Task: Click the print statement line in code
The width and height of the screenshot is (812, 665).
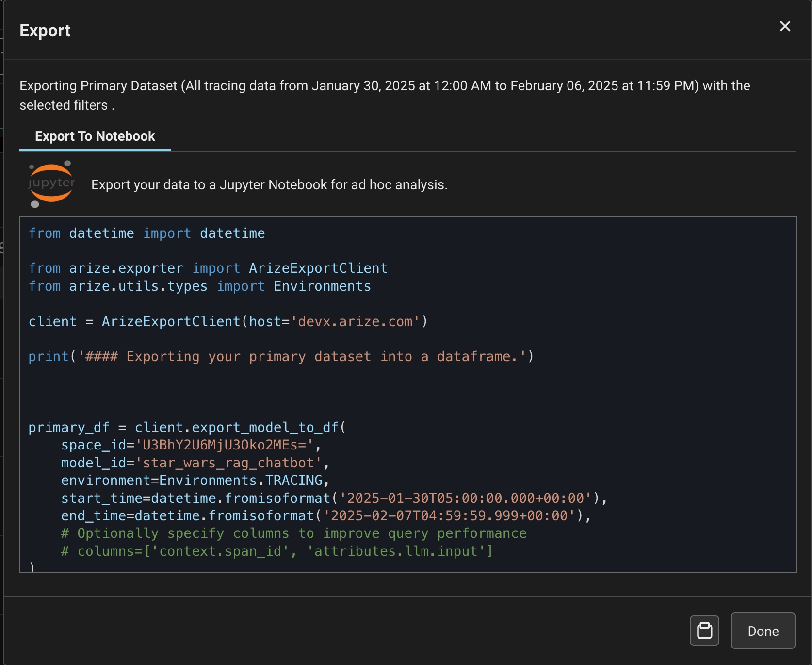Action: [280, 357]
